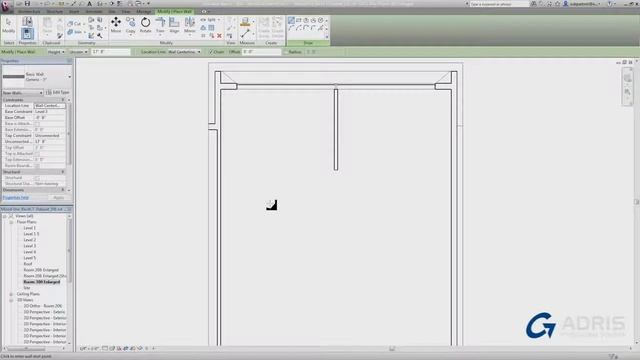Click the Pick Lines draw tool

click(x=321, y=28)
